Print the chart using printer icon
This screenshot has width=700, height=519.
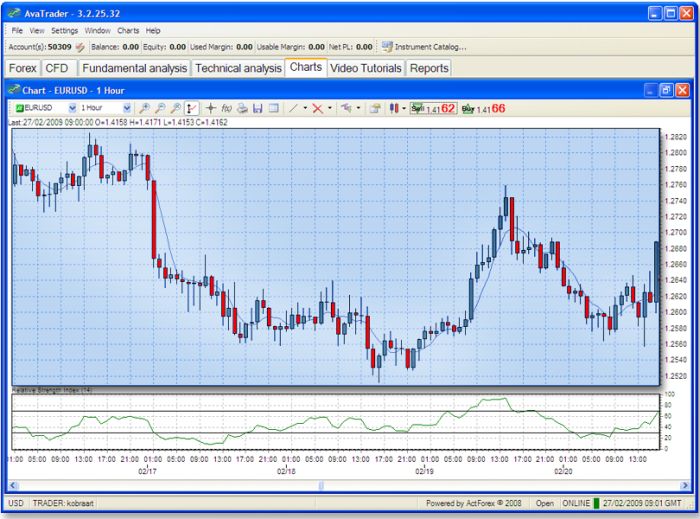[x=242, y=108]
